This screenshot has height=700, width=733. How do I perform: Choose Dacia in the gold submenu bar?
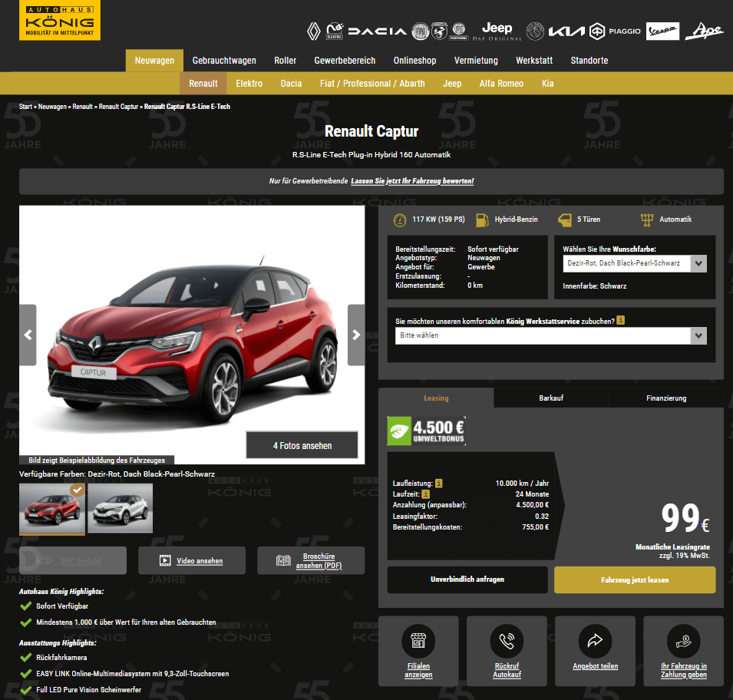point(291,83)
